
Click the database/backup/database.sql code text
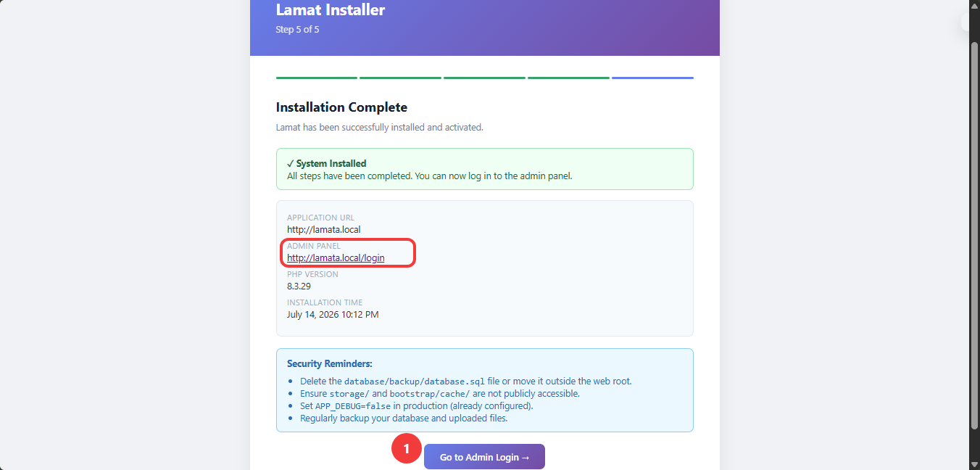tap(414, 382)
